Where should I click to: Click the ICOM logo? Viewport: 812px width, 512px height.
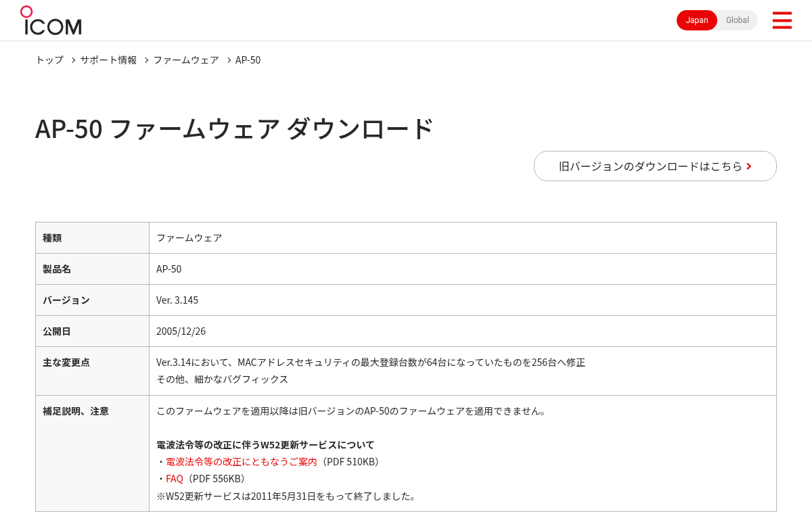51,20
